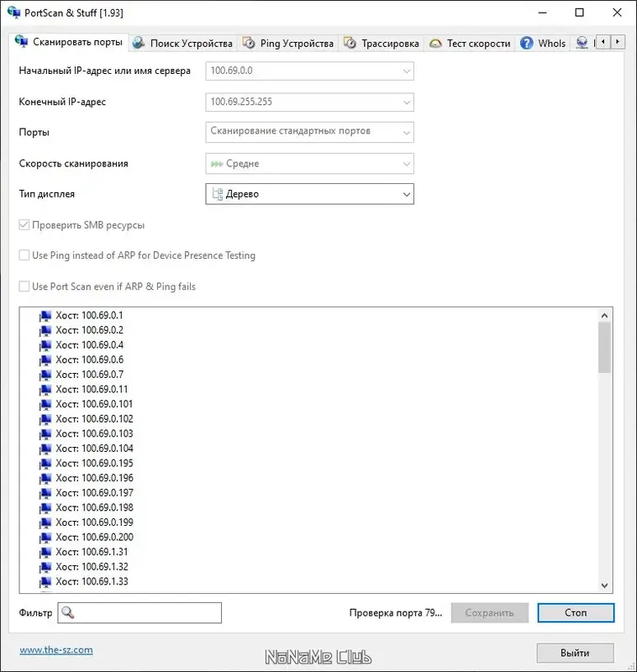Switch to the Поиск Устройства tab
Viewport: 637px width, 672px height.
182,44
